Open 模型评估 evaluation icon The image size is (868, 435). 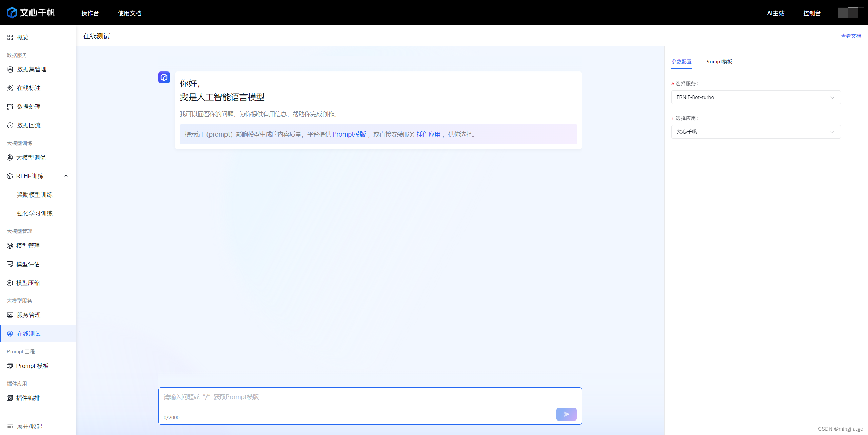(x=10, y=264)
